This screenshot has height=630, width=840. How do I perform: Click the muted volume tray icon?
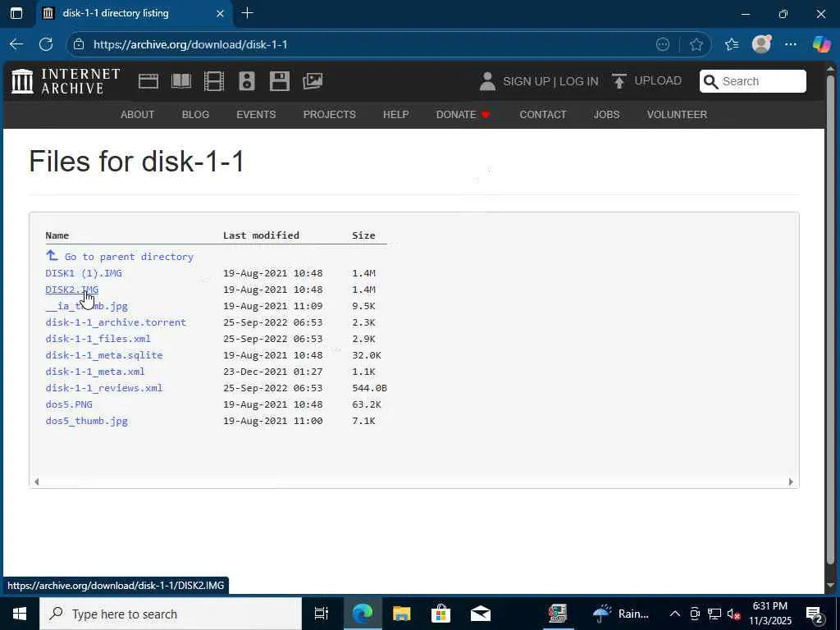point(733,614)
